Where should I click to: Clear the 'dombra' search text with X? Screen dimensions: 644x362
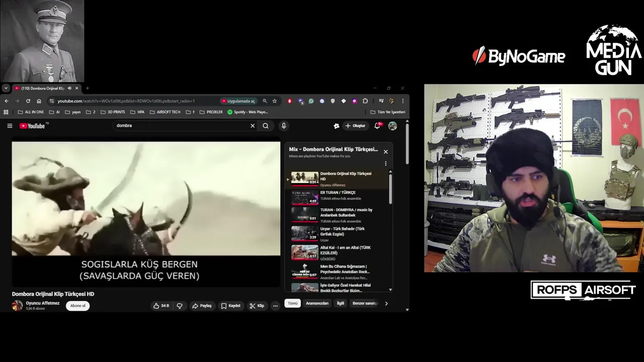coord(253,126)
